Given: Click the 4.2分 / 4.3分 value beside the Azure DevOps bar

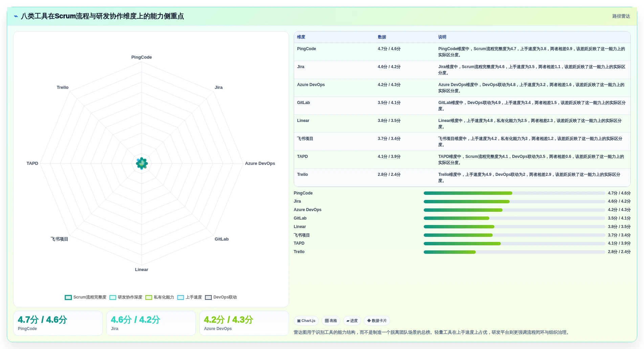Looking at the screenshot, I should pos(619,210).
